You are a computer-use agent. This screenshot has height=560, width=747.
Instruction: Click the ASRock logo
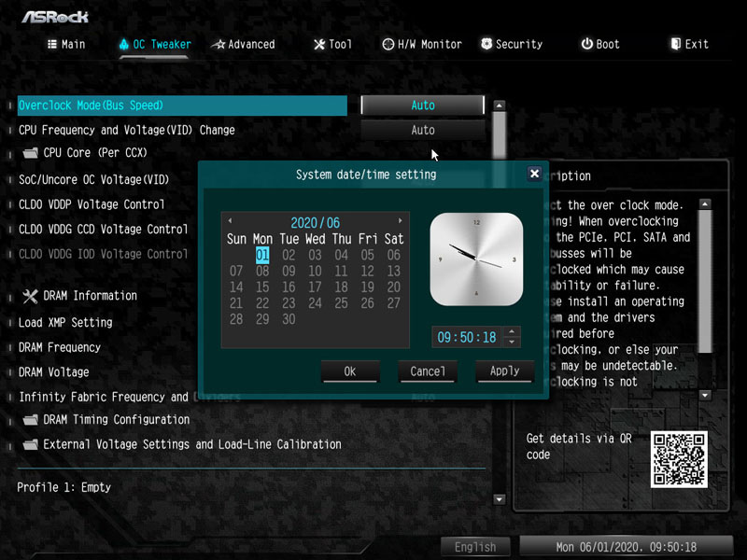(x=55, y=17)
